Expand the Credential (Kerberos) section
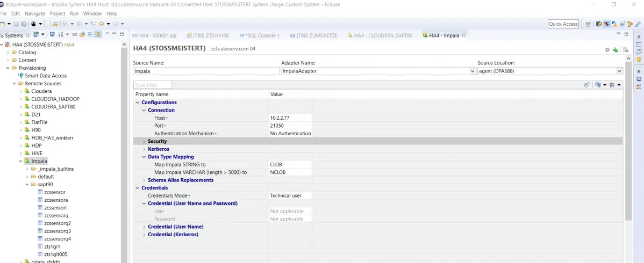 point(144,235)
